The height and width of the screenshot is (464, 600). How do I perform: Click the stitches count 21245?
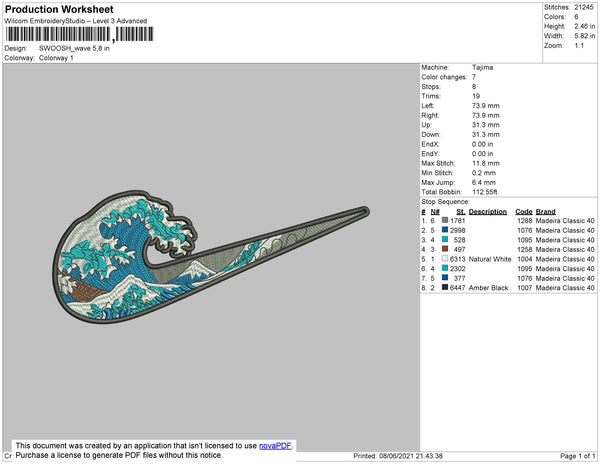click(x=584, y=7)
